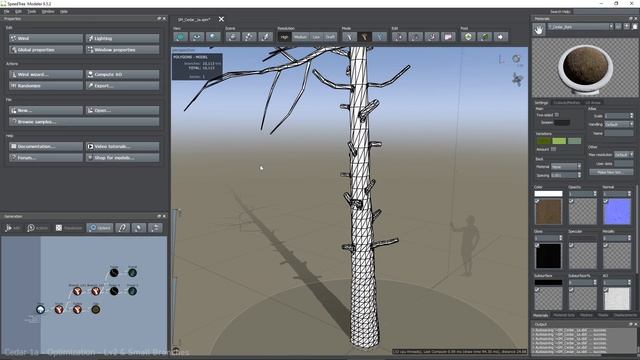640x360 pixels.
Task: Close the SM_Cedar document tab
Action: click(x=221, y=19)
